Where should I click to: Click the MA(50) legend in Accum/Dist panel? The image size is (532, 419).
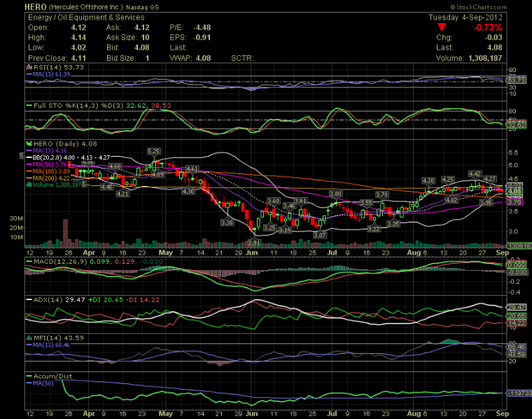coord(43,383)
